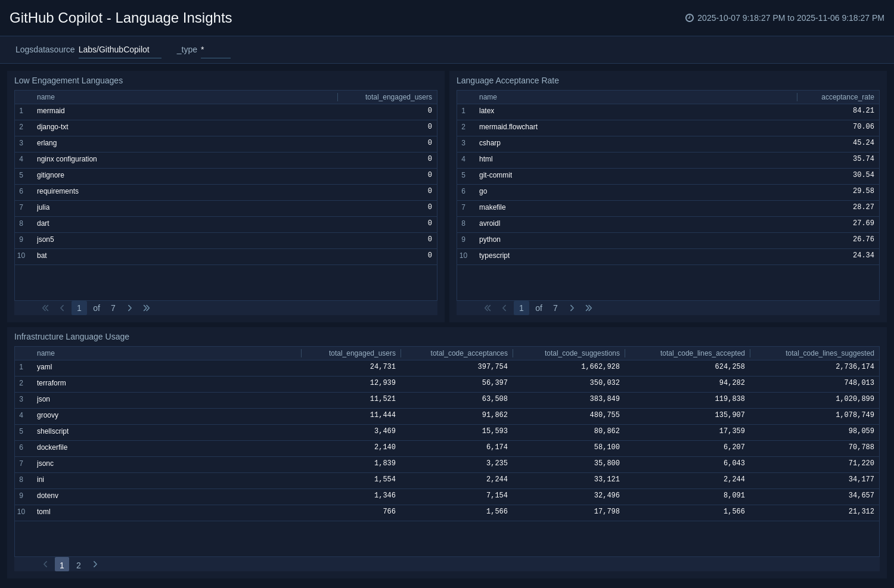Click page 1 button in Low Engagement pagination
The image size is (894, 588).
[x=79, y=308]
